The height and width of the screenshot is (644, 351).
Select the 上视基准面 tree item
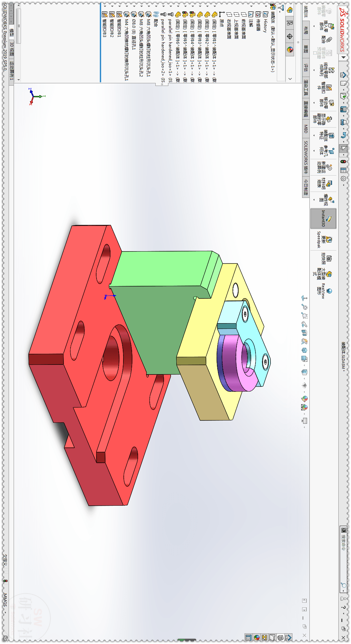pyautogui.click(x=237, y=26)
